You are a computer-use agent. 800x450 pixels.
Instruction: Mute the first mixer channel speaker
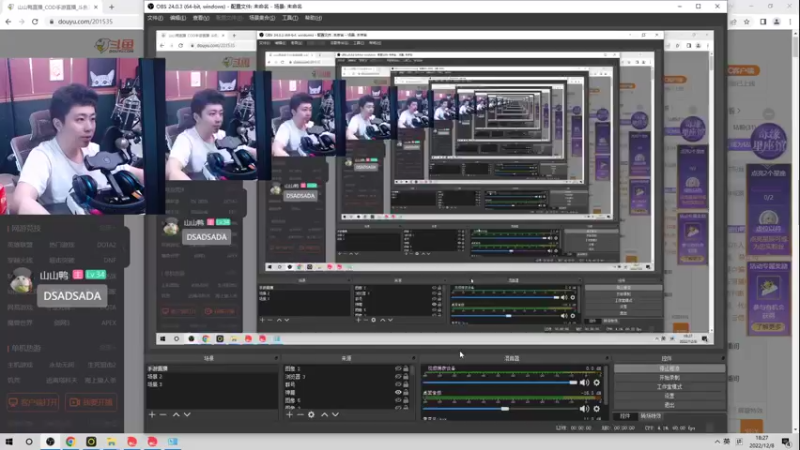585,383
